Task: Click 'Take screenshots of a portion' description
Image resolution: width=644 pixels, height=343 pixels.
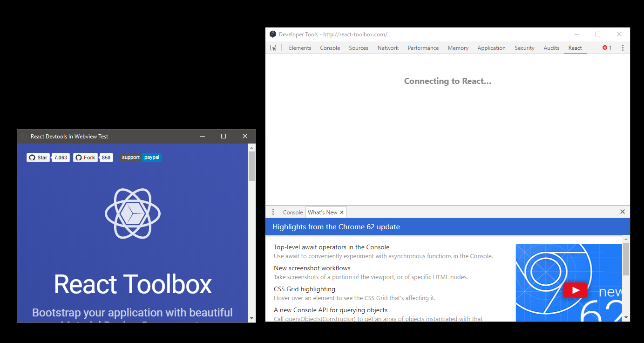Action: [371, 277]
